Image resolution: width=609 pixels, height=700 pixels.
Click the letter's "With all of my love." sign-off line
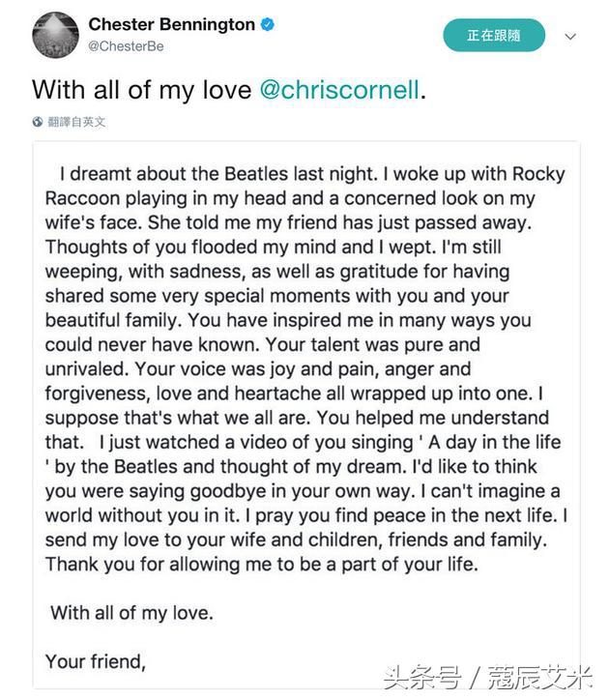pos(131,613)
